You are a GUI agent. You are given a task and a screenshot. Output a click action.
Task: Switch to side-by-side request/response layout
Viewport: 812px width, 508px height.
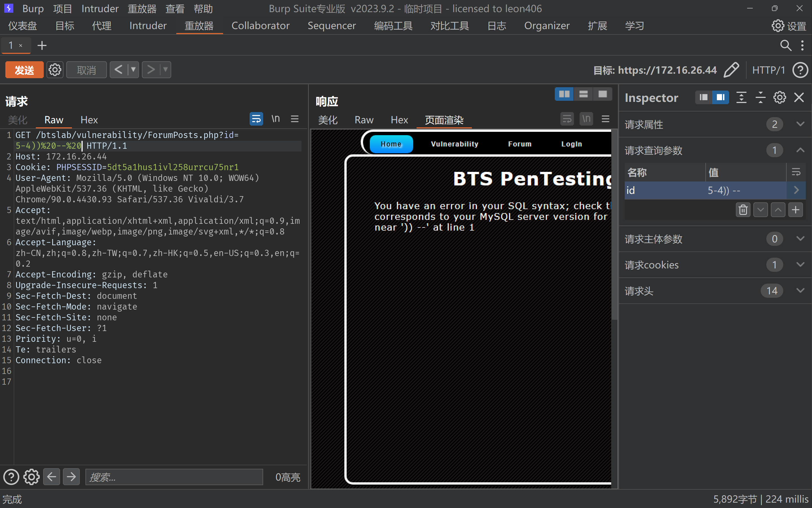[564, 94]
